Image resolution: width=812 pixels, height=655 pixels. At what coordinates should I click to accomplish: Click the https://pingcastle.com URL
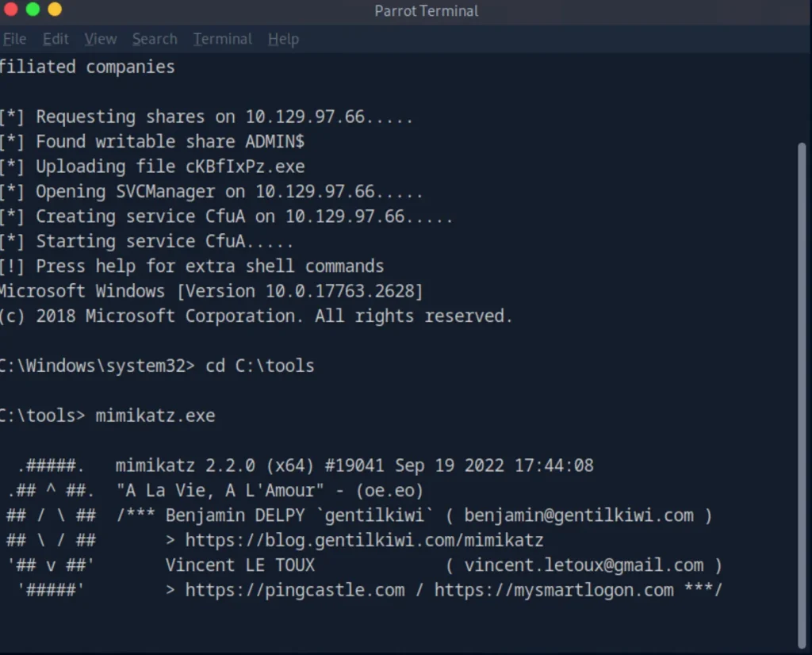coord(295,590)
